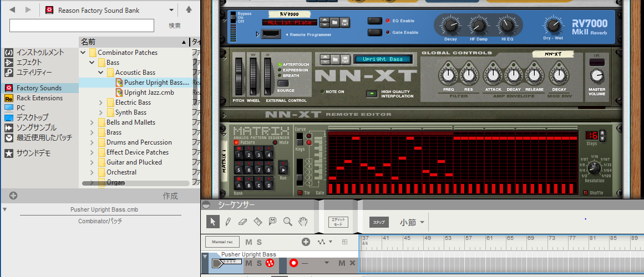
Task: Select the arrow selection tool
Action: (213, 222)
